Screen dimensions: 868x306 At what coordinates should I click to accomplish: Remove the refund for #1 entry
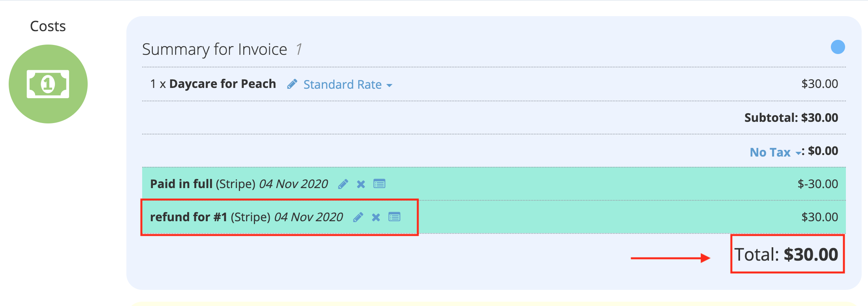click(376, 217)
